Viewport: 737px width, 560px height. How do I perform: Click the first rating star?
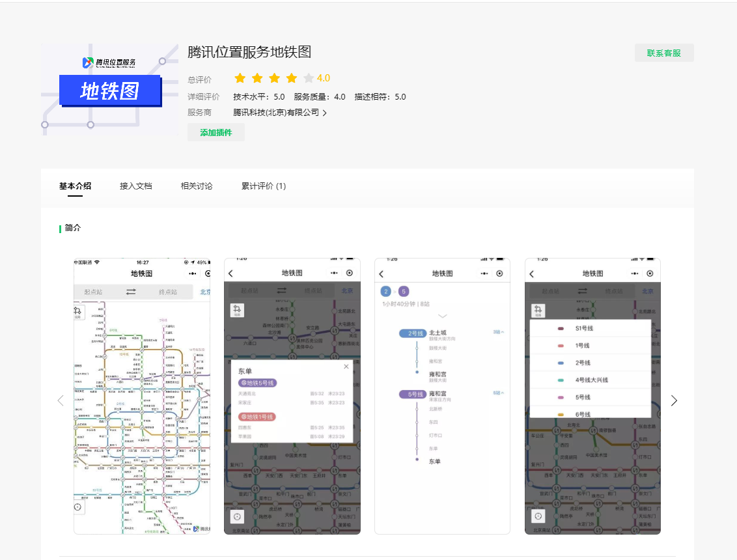240,78
